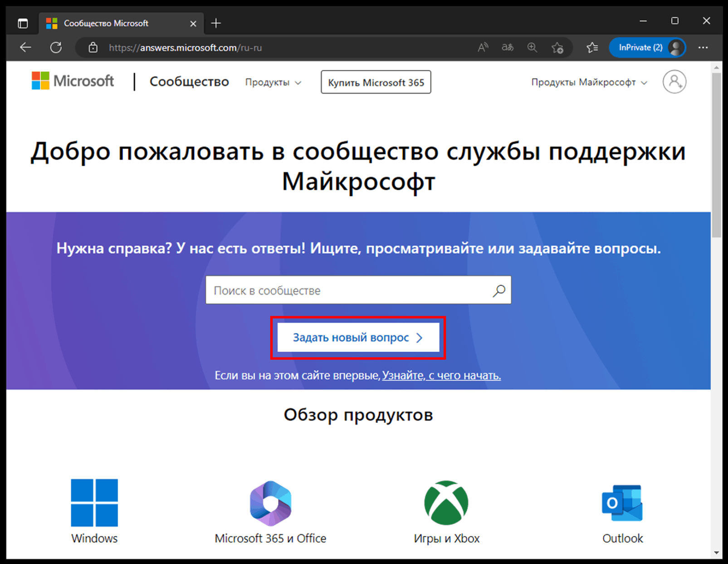Screen dimensions: 728x564
Task: Open the Узнайте, с чего начать link
Action: tap(441, 375)
